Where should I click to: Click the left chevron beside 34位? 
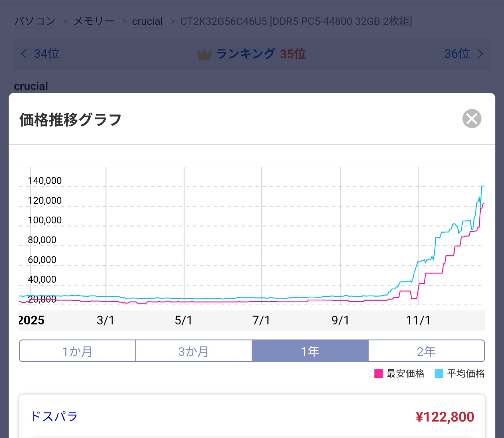coord(24,54)
